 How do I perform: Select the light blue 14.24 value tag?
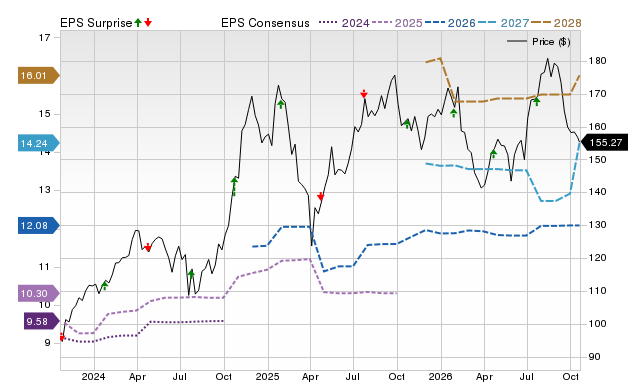[38, 143]
